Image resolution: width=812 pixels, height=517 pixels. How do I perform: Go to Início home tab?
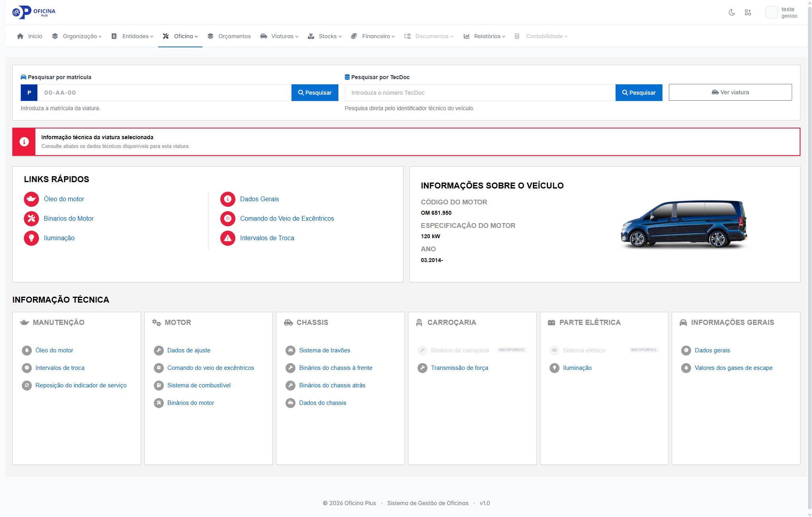[x=30, y=36]
